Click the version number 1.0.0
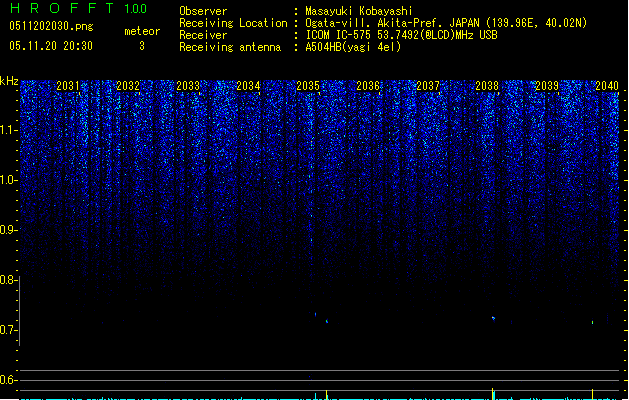The height and width of the screenshot is (400, 629). point(136,9)
